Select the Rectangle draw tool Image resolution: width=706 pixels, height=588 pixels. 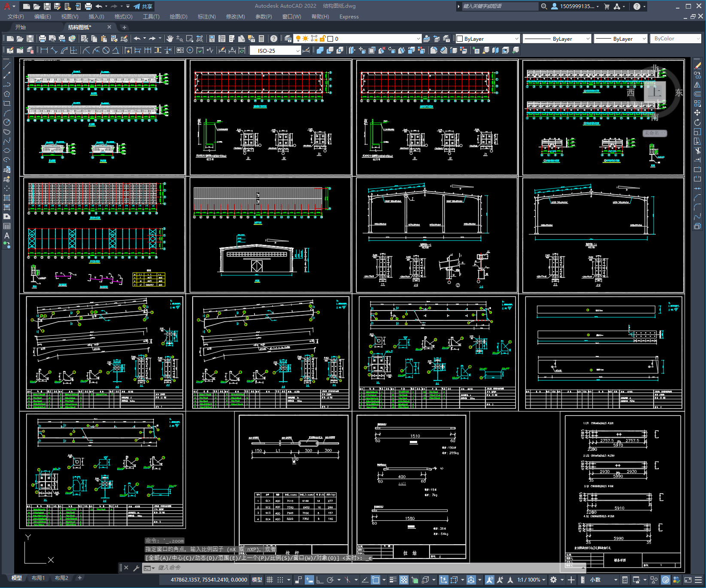[7, 103]
